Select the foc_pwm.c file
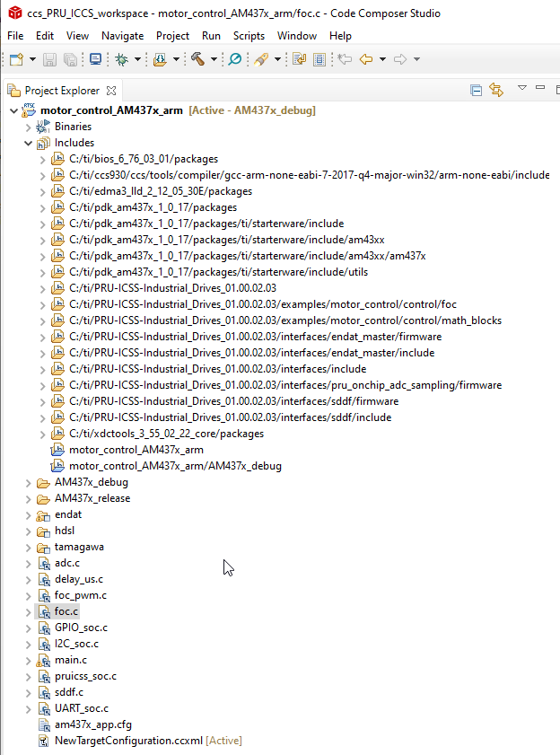This screenshot has width=560, height=755. point(81,595)
